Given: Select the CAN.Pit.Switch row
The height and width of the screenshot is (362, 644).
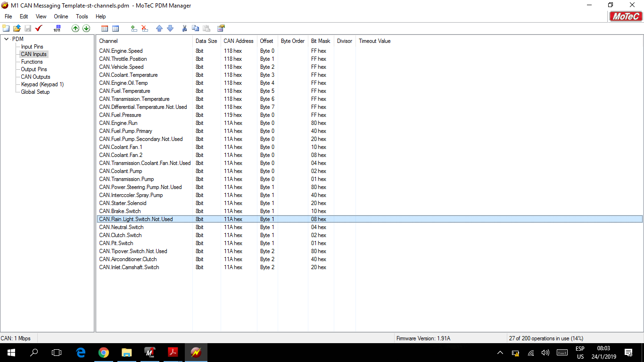Looking at the screenshot, I should click(x=370, y=243).
